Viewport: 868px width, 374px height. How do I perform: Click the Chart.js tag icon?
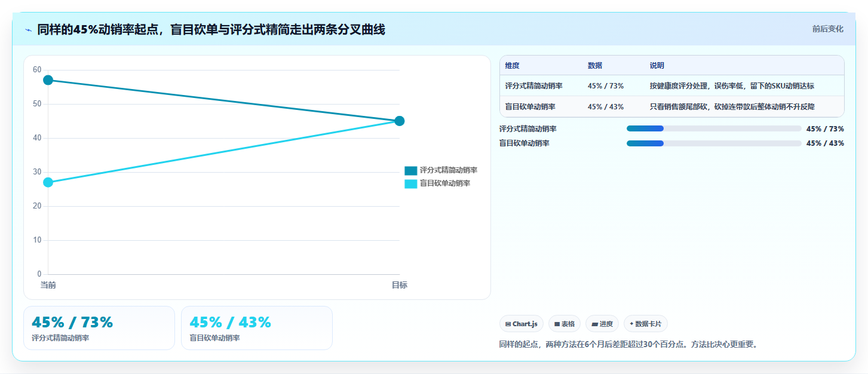tap(508, 324)
